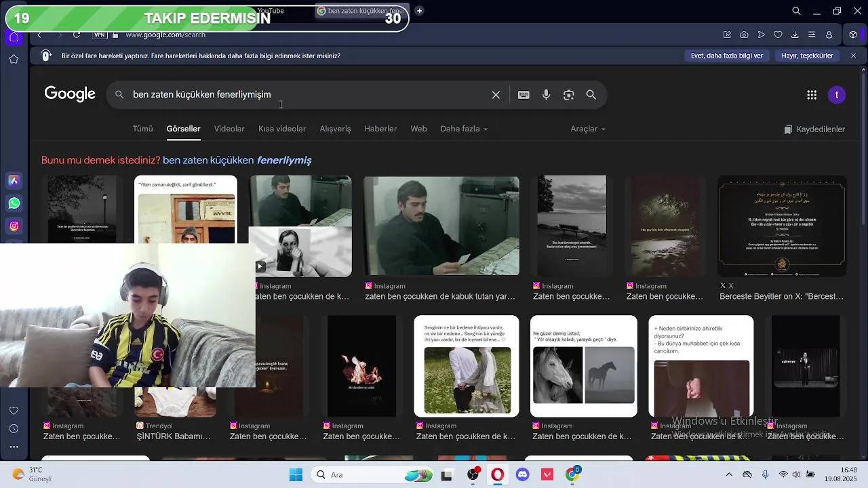Open the lake bench grayscale image
Viewport: 868px width, 488px height.
point(572,226)
